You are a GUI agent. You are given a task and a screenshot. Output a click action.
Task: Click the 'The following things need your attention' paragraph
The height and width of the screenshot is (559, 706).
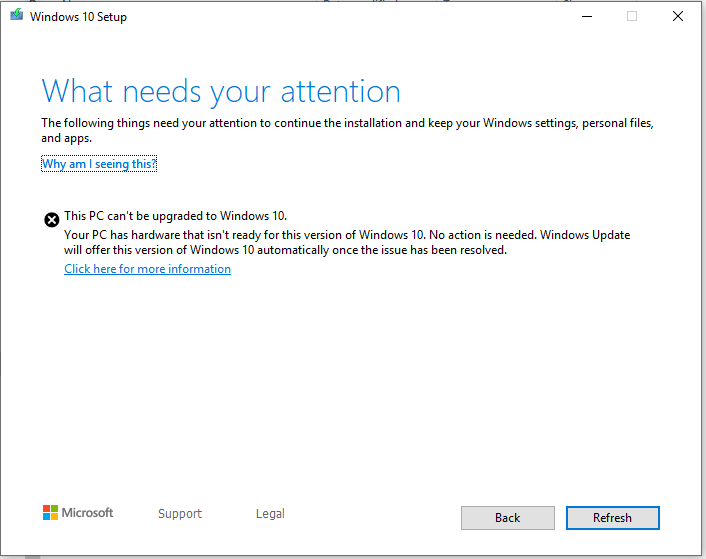347,130
